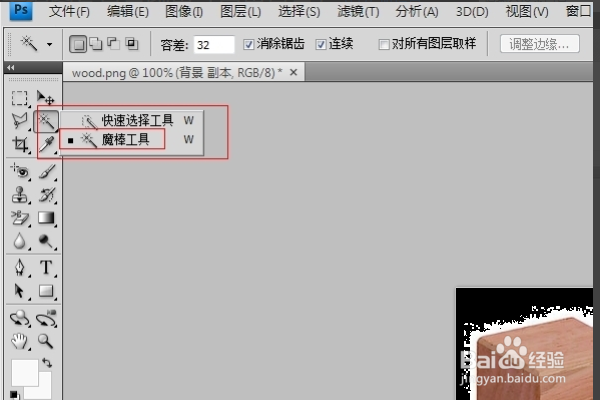
Task: Choose Intersect with Selection mode button
Action: click(132, 44)
